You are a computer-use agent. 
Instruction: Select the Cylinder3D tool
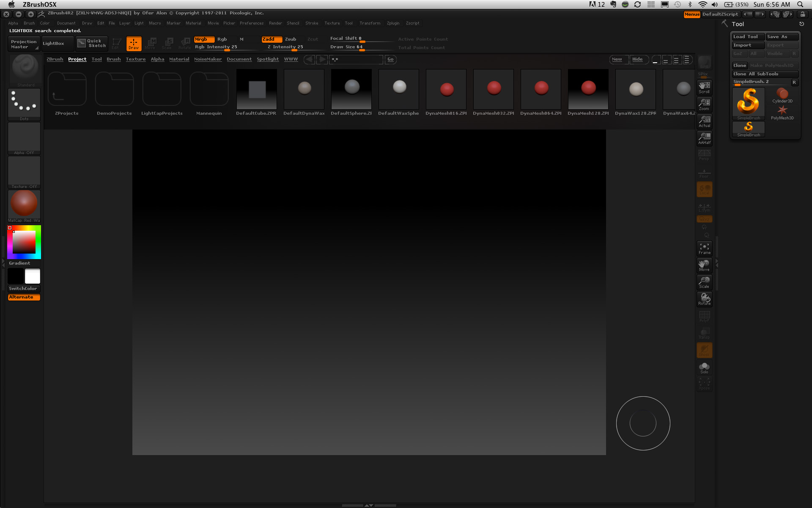coord(782,95)
